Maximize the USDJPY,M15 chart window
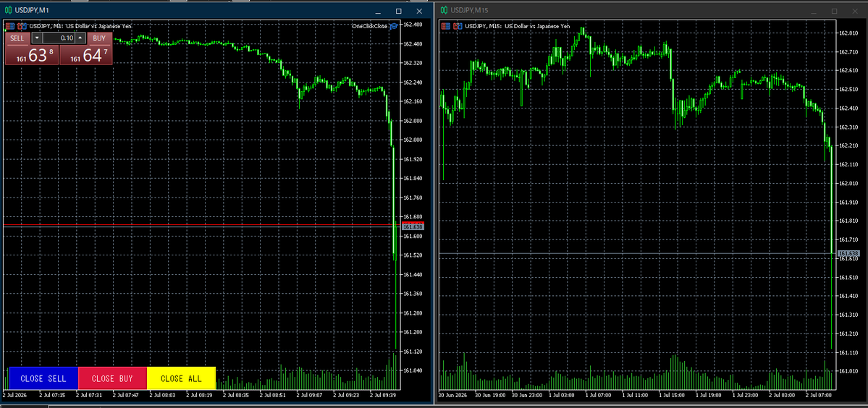This screenshot has width=868, height=408. tap(834, 11)
